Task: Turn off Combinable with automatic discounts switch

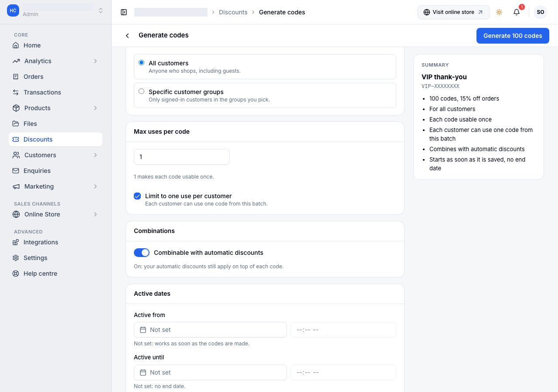Action: 142,253
